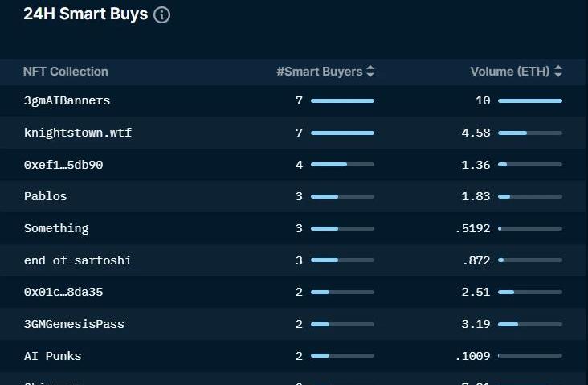Click the 24H Smart Buys title
This screenshot has width=588, height=385.
85,14
